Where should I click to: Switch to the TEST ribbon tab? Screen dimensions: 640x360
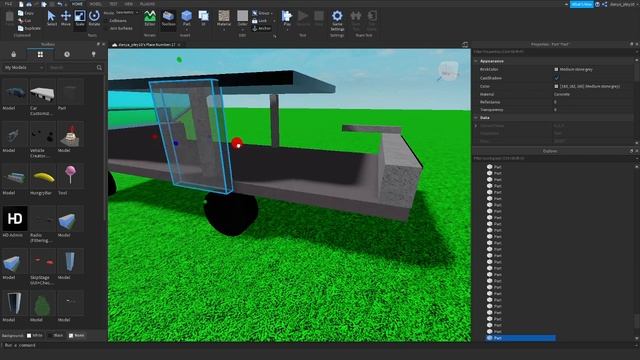coord(113,4)
